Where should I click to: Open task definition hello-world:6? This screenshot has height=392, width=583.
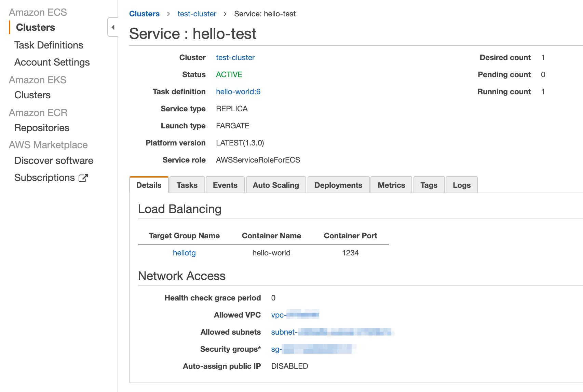point(238,92)
